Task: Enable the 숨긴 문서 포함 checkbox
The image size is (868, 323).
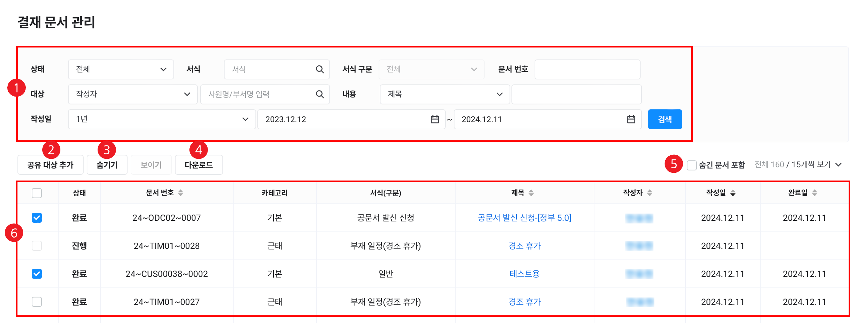Action: coord(691,165)
